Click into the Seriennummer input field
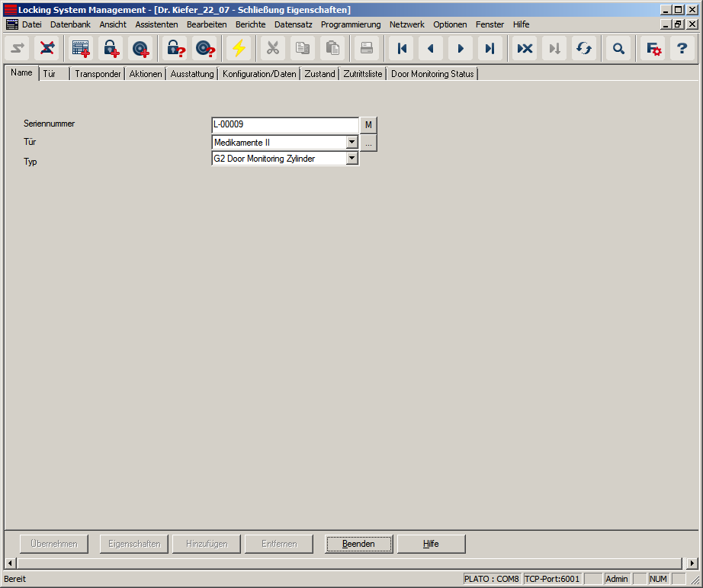703x588 pixels. click(284, 125)
